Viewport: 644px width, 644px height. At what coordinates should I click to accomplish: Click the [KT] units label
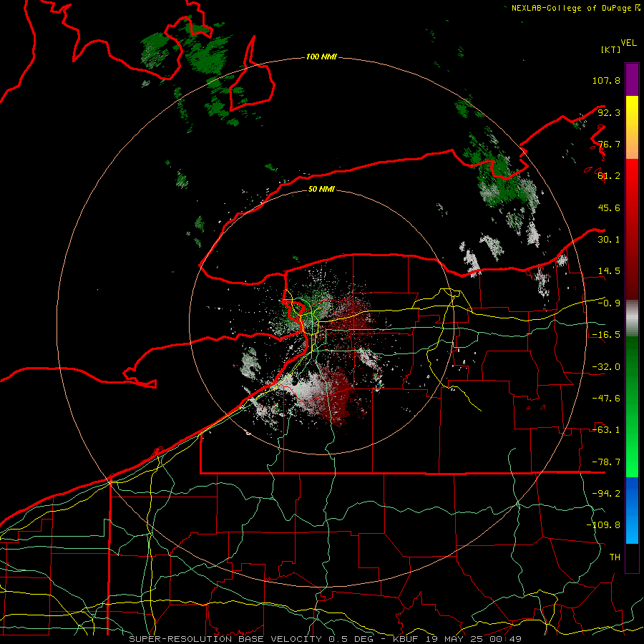(x=610, y=49)
